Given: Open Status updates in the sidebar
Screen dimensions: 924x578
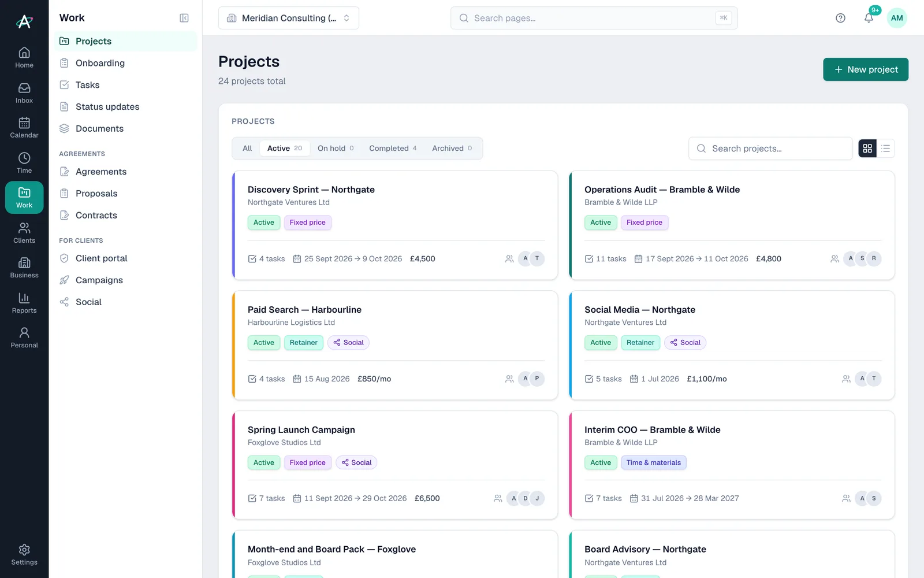Looking at the screenshot, I should click(126, 107).
